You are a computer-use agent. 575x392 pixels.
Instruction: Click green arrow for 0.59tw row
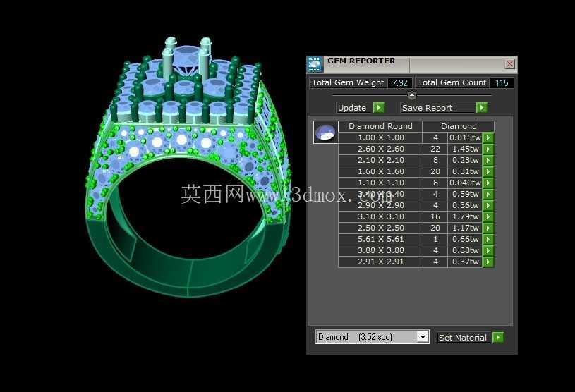coord(488,194)
